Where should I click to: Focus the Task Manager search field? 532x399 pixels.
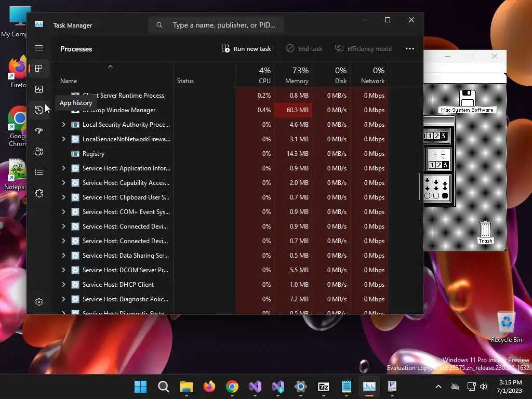tap(216, 25)
